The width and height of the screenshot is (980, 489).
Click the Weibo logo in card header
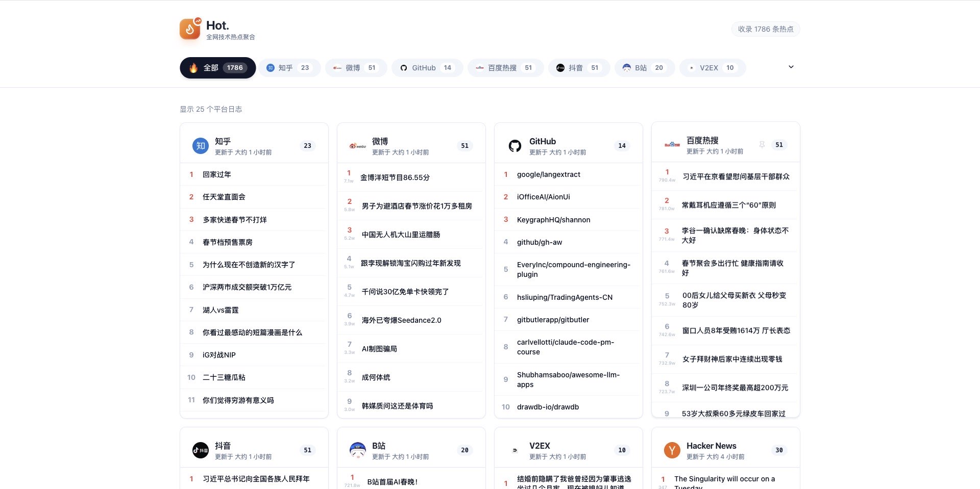tap(358, 146)
